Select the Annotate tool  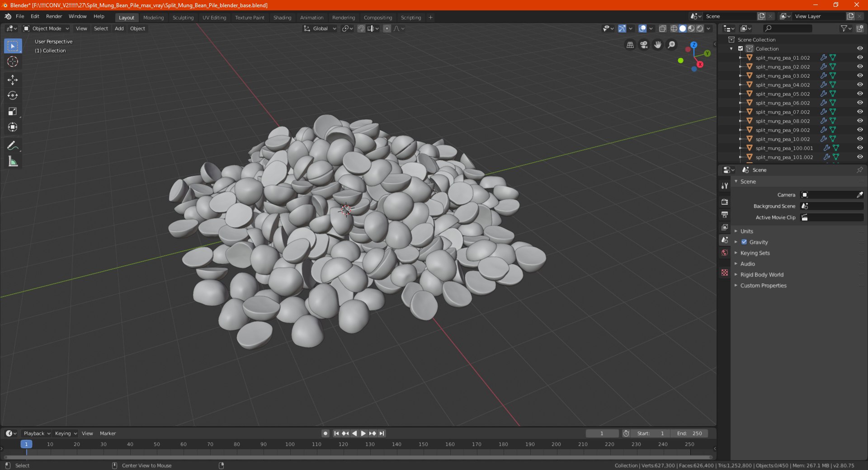pos(13,146)
